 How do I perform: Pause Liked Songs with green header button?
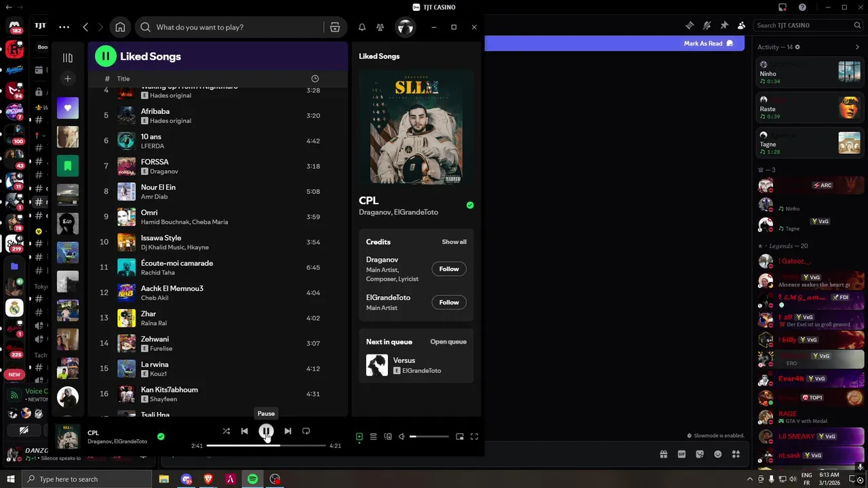point(106,56)
